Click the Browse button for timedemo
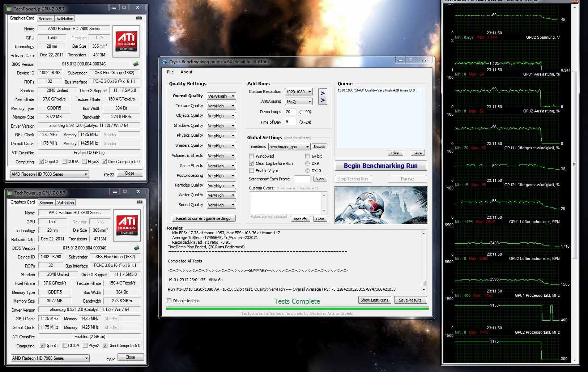Viewport: 588px width, 372px height. (x=319, y=146)
